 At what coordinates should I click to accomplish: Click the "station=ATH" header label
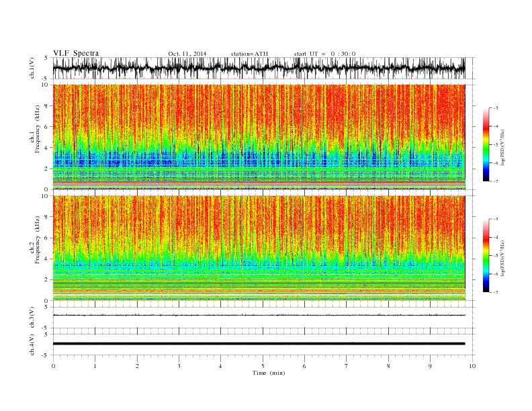[x=249, y=54]
